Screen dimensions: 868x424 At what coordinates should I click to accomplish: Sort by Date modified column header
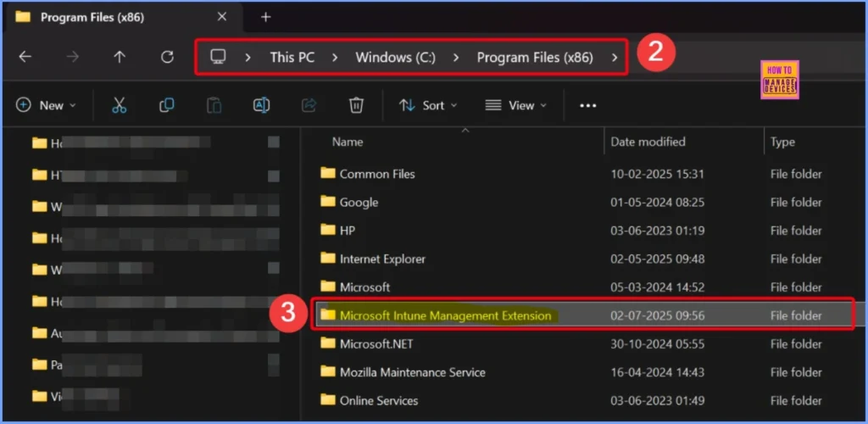point(648,142)
